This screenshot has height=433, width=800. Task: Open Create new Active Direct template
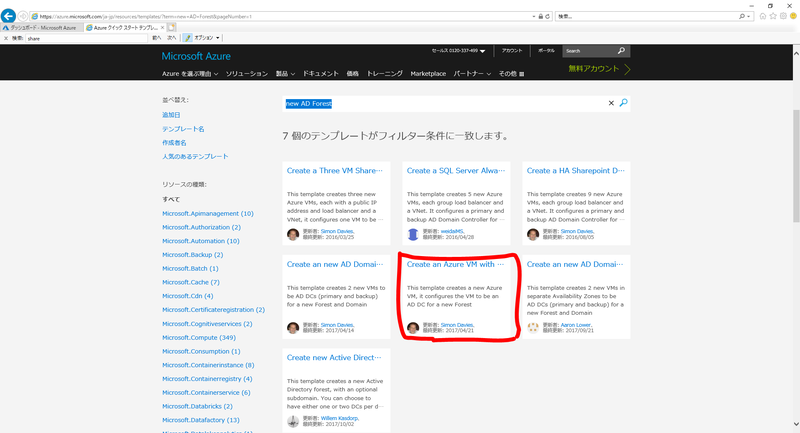[334, 358]
